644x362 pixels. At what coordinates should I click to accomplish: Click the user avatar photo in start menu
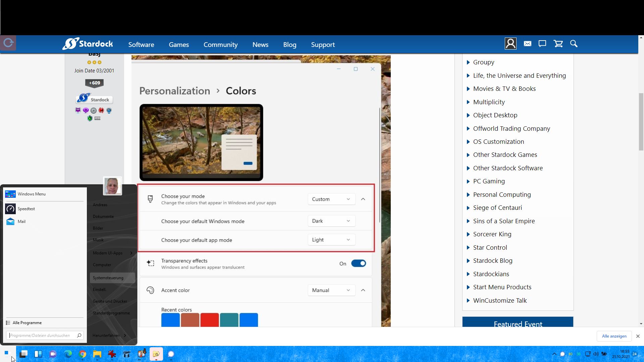112,186
